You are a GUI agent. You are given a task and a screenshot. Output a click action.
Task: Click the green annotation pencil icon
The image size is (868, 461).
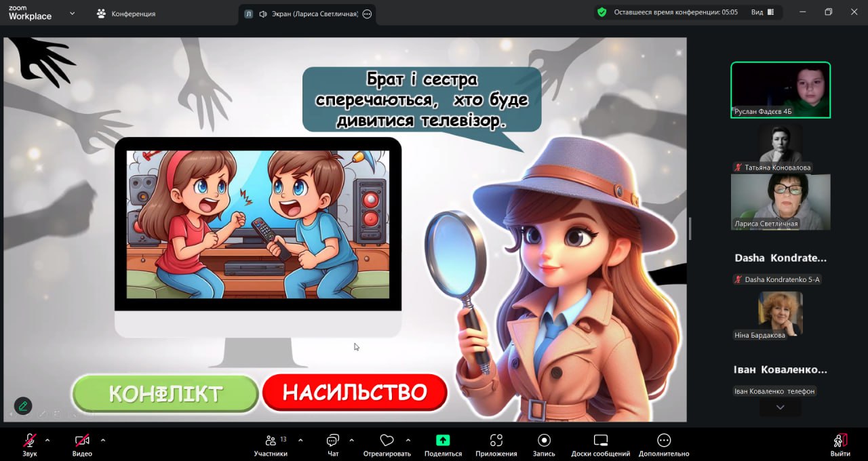pos(23,405)
